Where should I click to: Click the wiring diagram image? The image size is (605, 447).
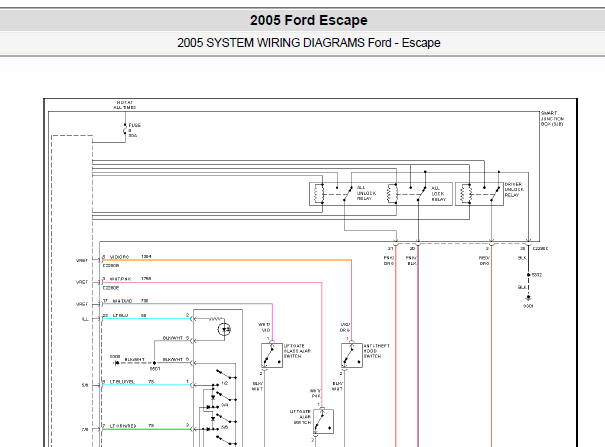click(x=311, y=273)
